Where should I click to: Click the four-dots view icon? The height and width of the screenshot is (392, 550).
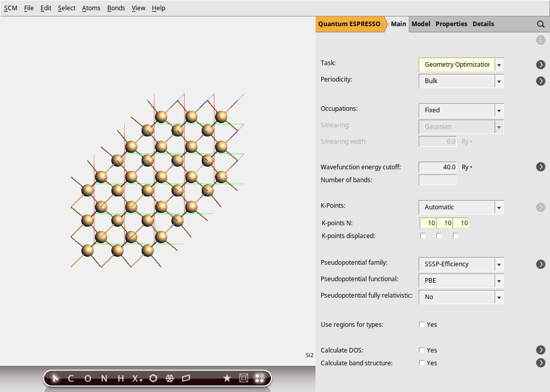pos(260,378)
